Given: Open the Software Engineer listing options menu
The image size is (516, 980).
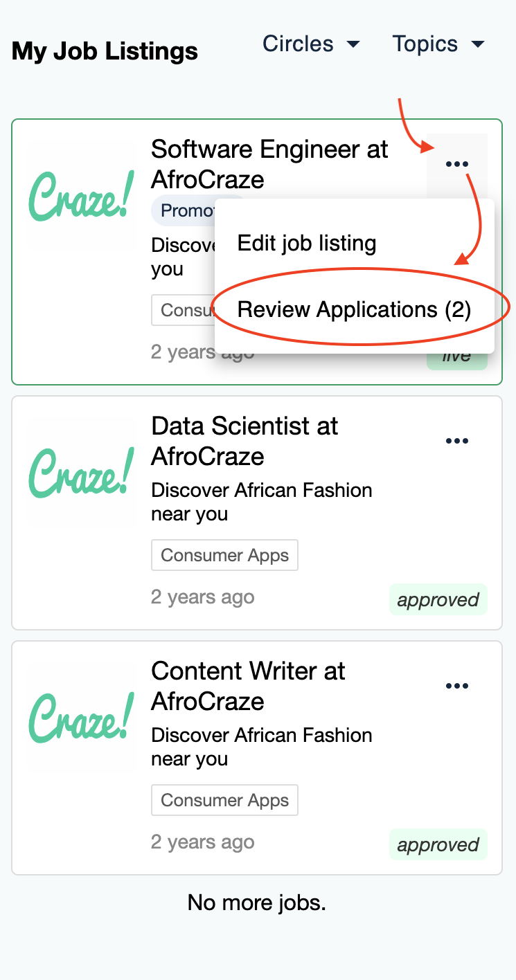Looking at the screenshot, I should (457, 164).
